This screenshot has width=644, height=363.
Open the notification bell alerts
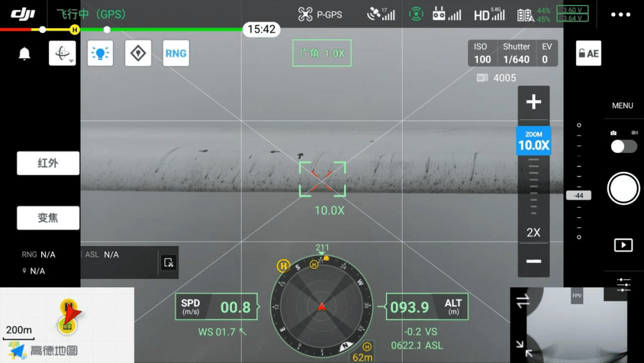[x=24, y=54]
